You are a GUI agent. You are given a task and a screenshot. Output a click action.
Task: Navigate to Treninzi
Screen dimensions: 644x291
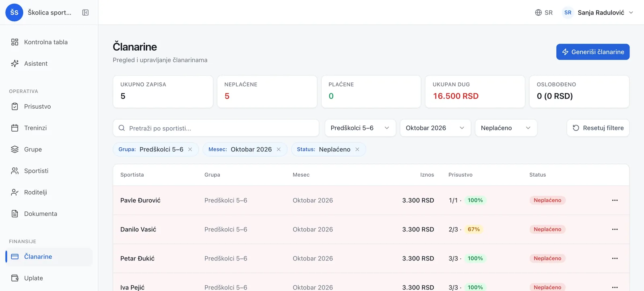pyautogui.click(x=49, y=128)
